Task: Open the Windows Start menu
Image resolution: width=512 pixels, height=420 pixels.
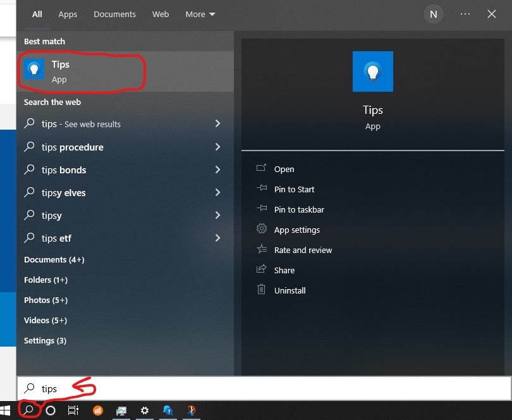Action: [5, 410]
